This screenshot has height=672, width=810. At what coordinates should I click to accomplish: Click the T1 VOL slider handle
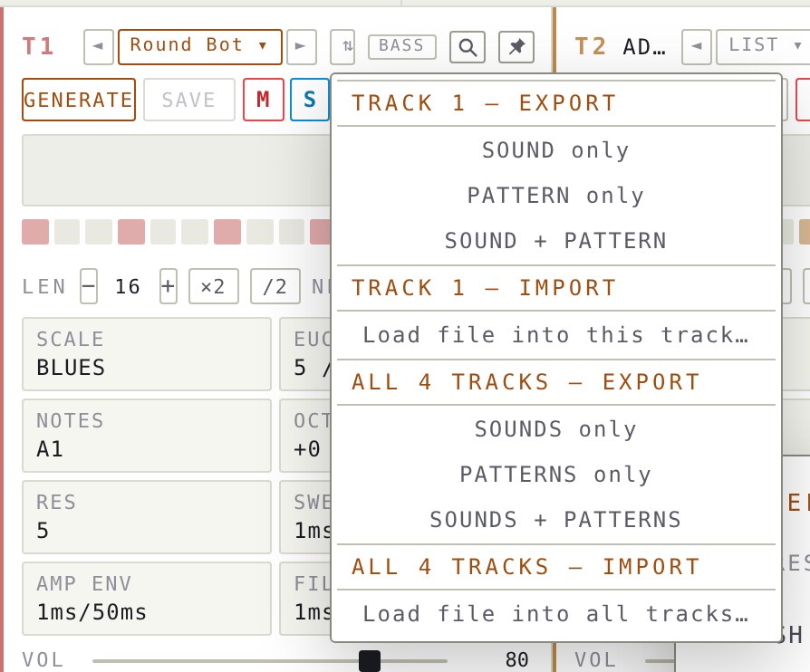(370, 661)
